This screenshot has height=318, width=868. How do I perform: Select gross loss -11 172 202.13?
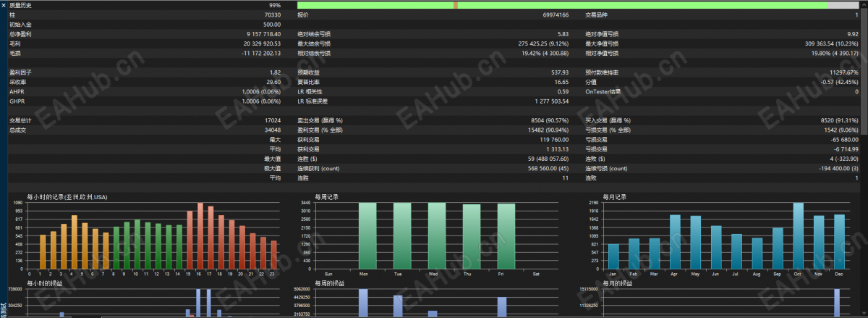click(261, 53)
